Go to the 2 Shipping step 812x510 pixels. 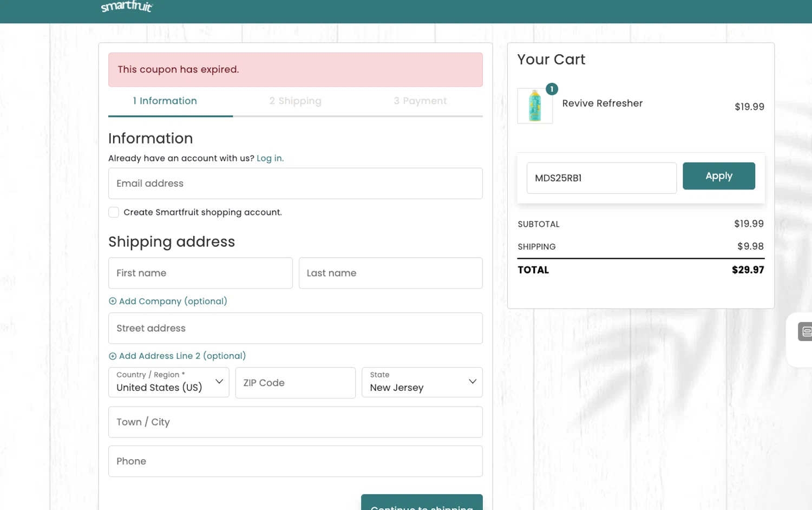coord(296,101)
